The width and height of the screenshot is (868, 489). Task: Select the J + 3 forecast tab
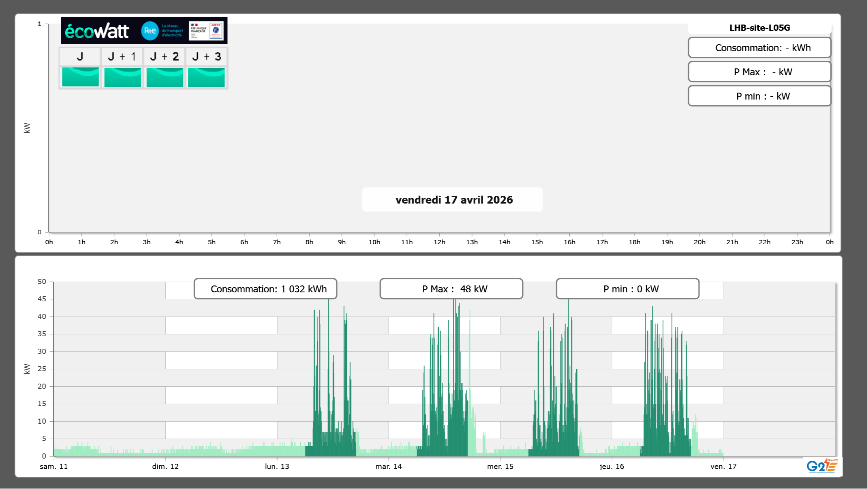click(206, 57)
